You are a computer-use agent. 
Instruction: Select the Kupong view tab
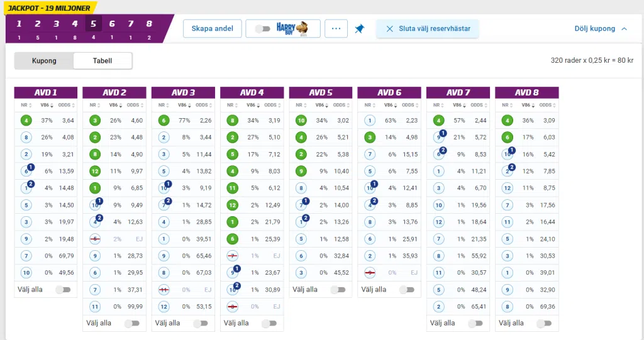click(x=44, y=61)
